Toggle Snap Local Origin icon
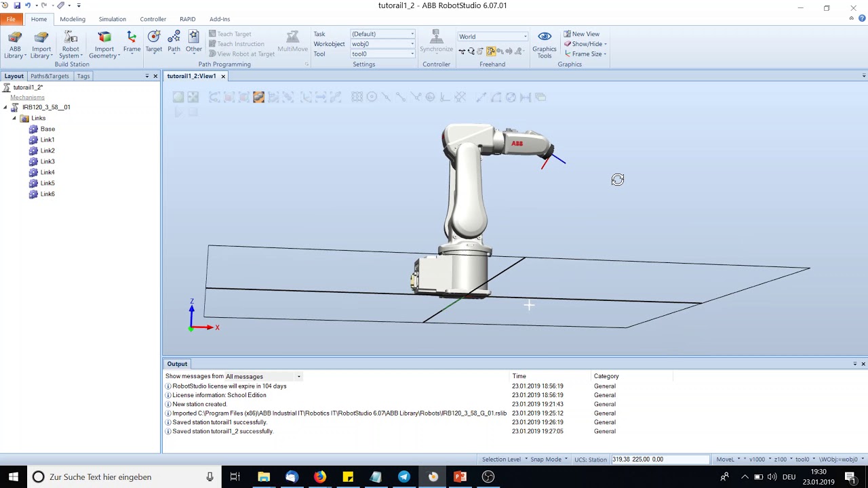This screenshot has width=868, height=488. [x=444, y=97]
